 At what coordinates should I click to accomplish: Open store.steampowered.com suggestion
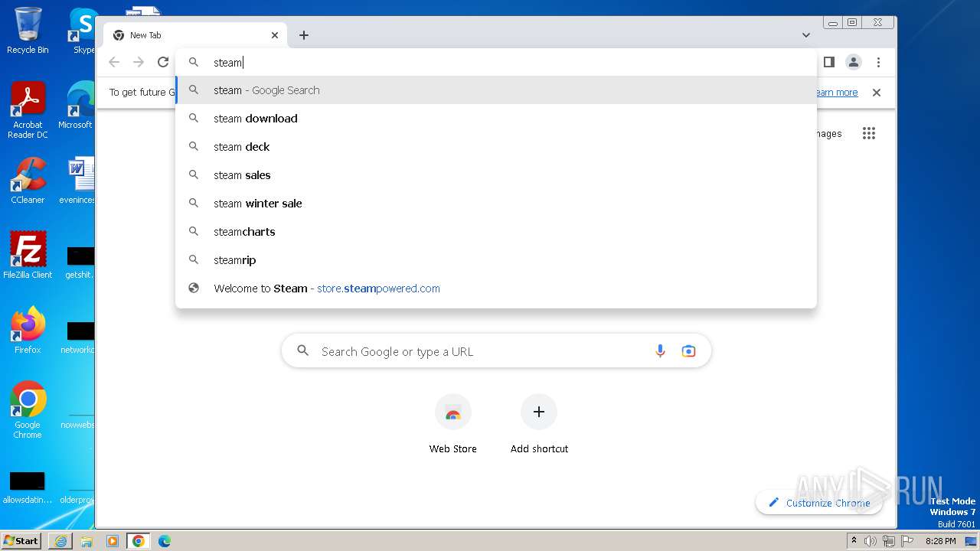(x=496, y=289)
